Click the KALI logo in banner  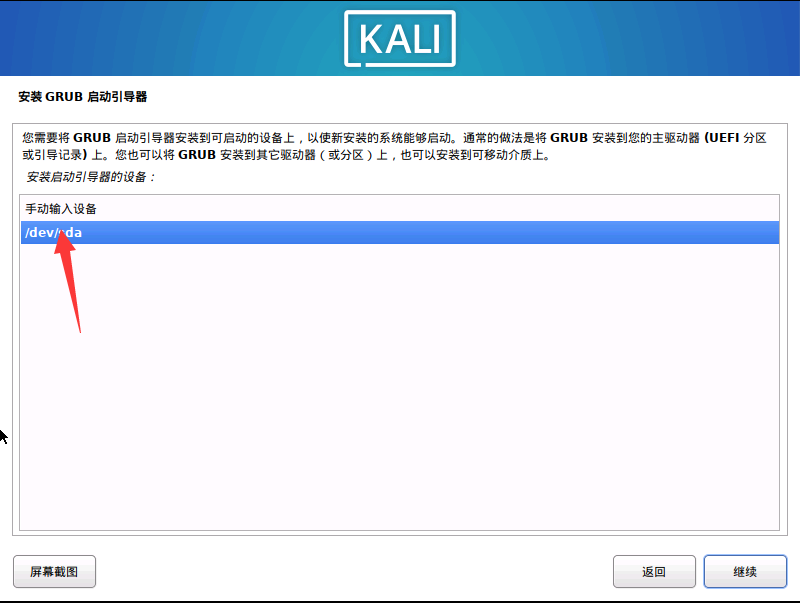click(x=399, y=39)
